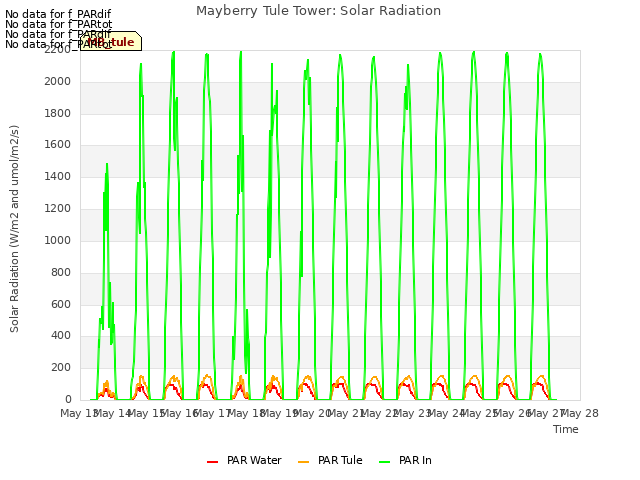Click the chart title Mayberry Tule Tower

[318, 11]
